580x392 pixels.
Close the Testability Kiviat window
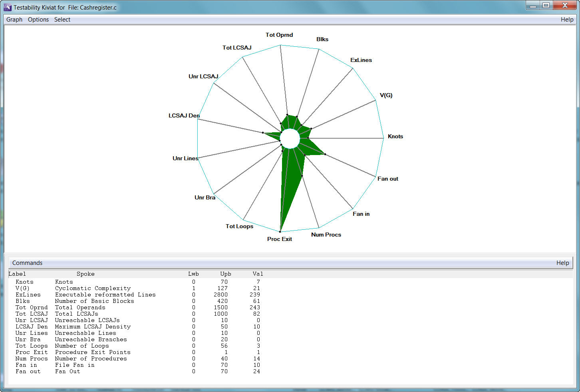tap(565, 6)
